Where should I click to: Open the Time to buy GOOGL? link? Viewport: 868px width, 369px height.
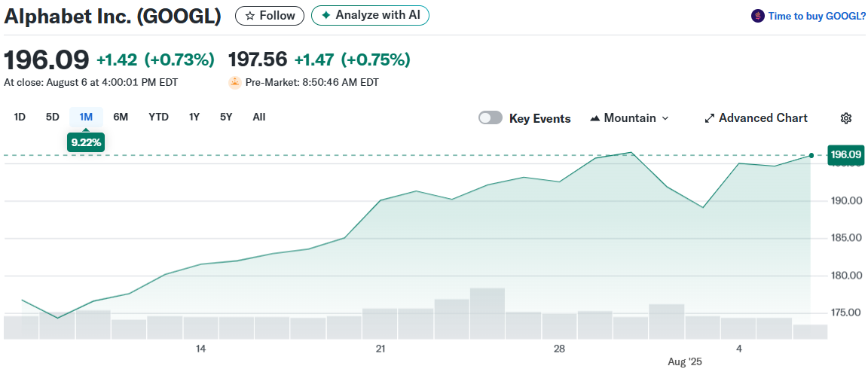(817, 16)
